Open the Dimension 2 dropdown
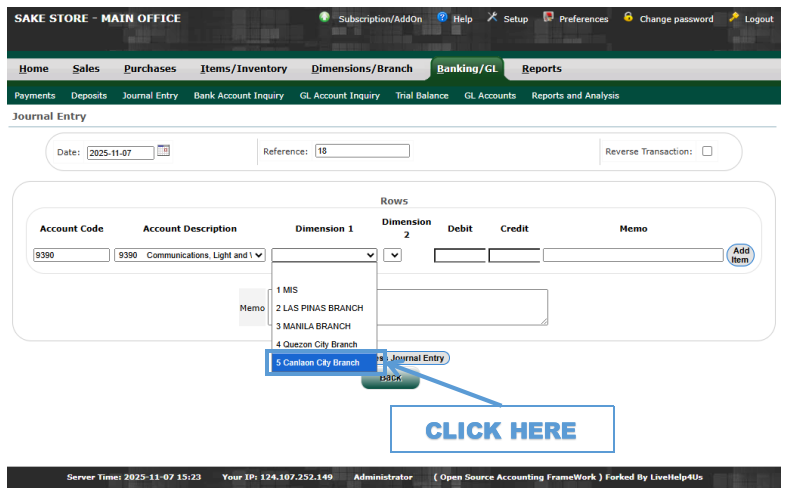This screenshot has width=789, height=495. point(392,255)
